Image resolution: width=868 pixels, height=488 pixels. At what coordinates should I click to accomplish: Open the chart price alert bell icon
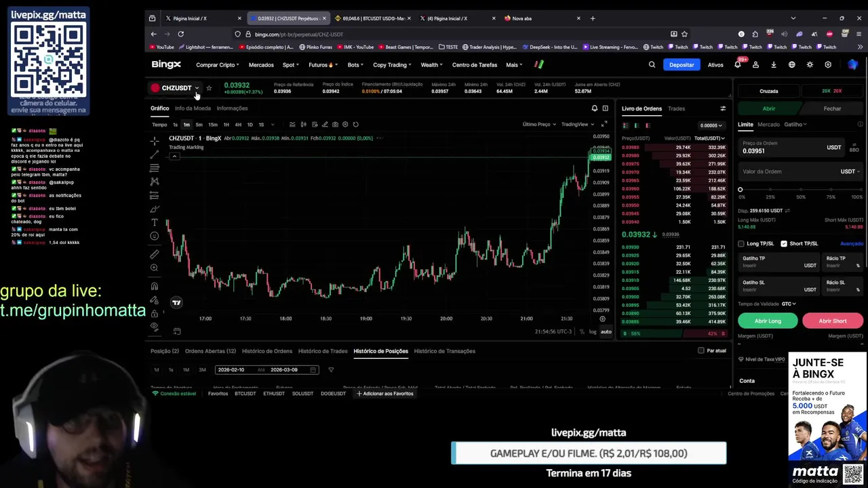pos(595,108)
